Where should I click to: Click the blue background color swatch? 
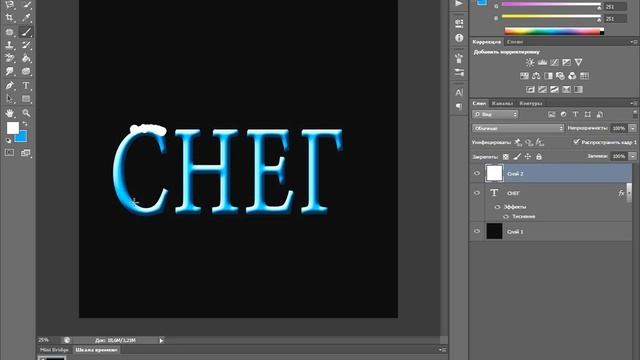[x=22, y=138]
